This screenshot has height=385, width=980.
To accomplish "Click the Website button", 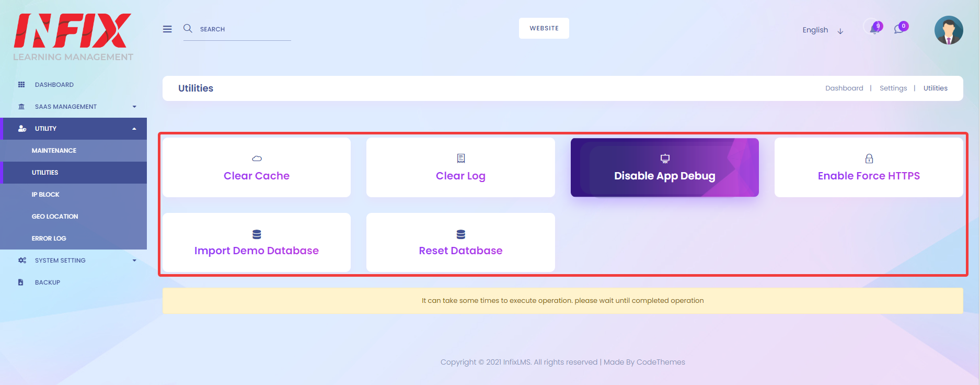I will [544, 28].
